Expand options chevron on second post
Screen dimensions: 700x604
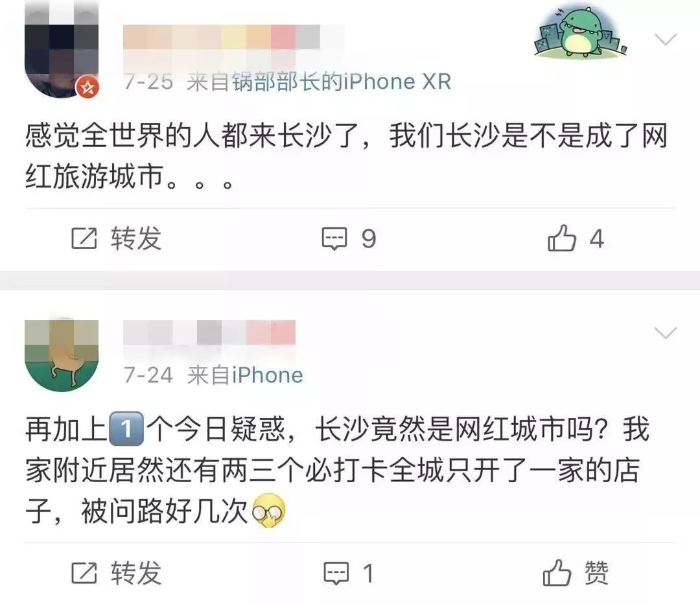(666, 332)
